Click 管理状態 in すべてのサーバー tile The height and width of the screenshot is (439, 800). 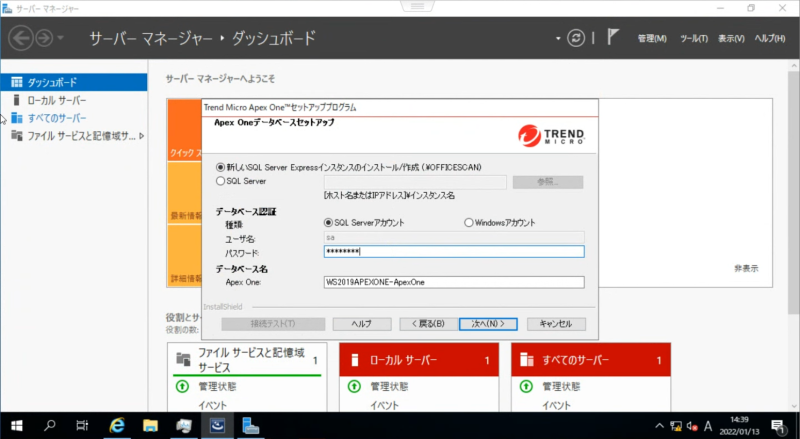[x=561, y=386]
